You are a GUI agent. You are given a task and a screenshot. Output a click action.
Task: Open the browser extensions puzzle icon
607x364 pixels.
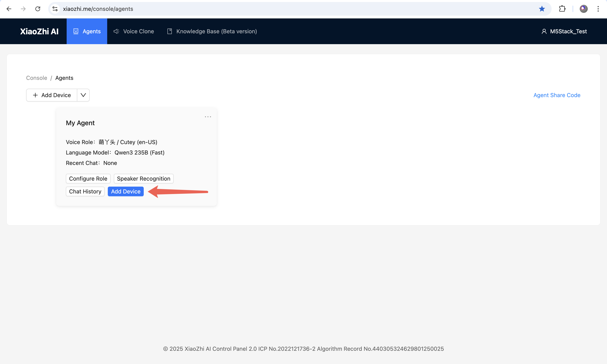[562, 9]
